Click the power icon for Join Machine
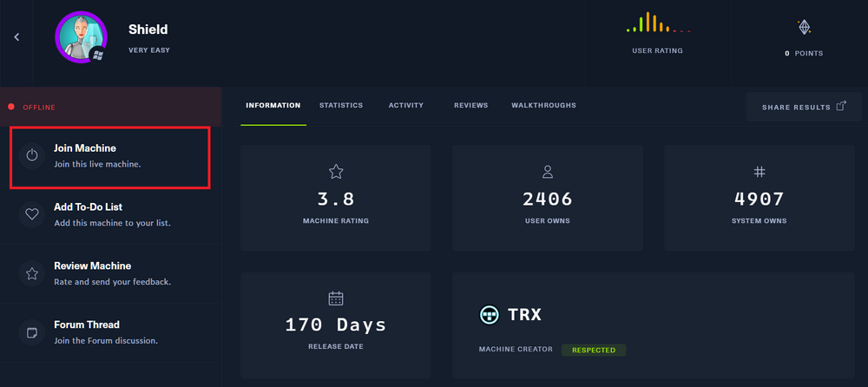 pyautogui.click(x=32, y=155)
